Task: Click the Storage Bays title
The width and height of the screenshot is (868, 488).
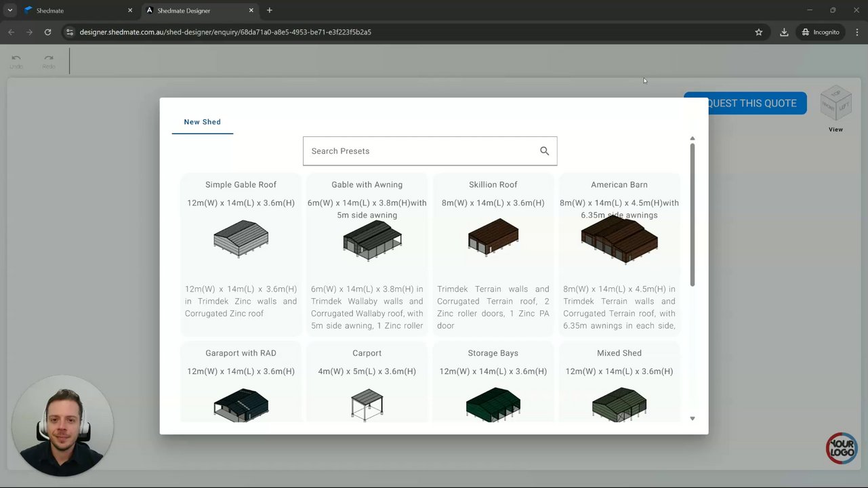Action: pyautogui.click(x=493, y=353)
